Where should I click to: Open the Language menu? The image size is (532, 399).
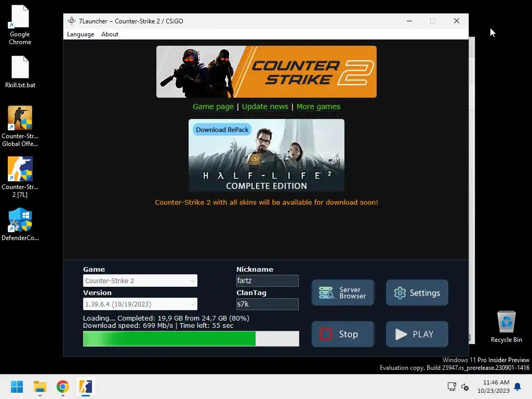click(x=81, y=34)
